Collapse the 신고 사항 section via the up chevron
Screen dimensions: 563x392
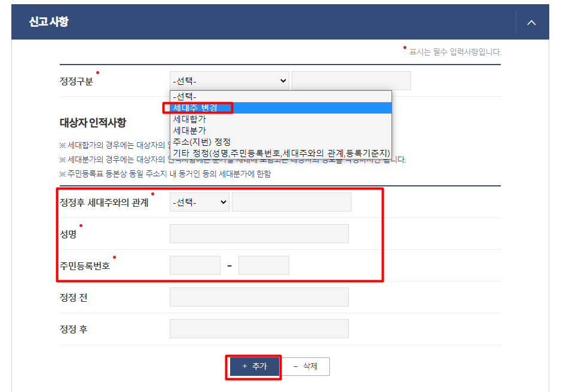tap(531, 22)
